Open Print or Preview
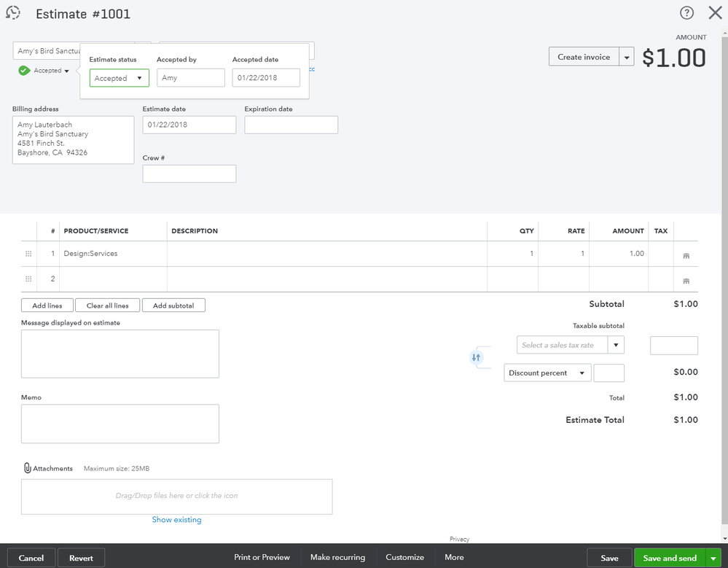 tap(262, 557)
